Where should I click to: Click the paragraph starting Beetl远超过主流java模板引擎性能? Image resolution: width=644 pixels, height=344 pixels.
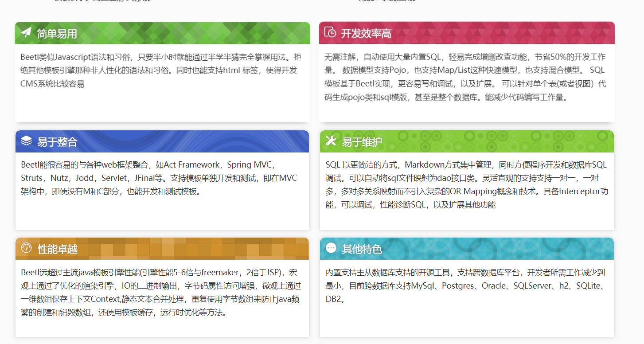pos(161,292)
